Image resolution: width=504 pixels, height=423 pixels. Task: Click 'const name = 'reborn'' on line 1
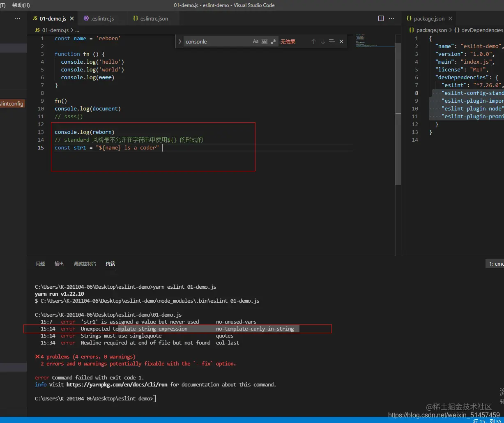click(x=87, y=38)
